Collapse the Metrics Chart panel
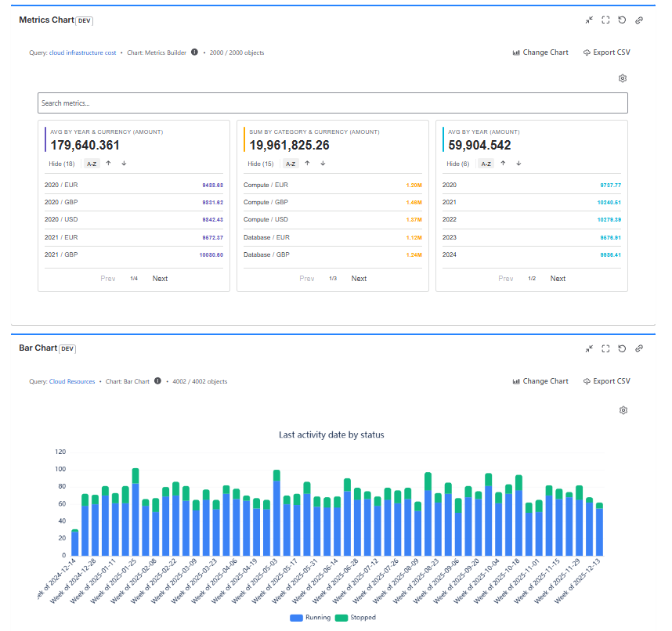Image resolution: width=672 pixels, height=631 pixels. point(589,20)
